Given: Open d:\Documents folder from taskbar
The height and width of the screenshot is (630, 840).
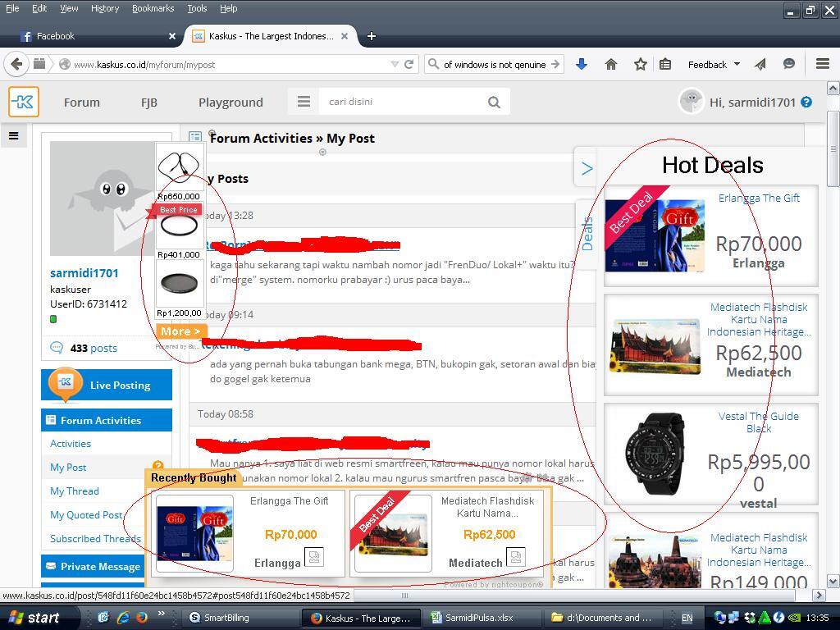Looking at the screenshot, I should pyautogui.click(x=601, y=618).
